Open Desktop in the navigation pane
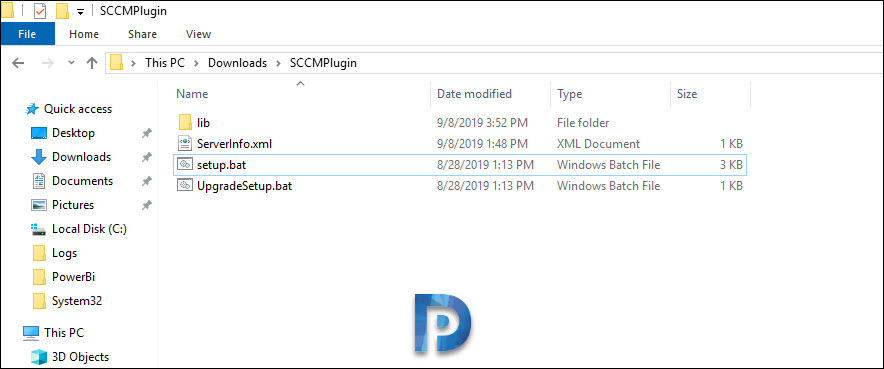This screenshot has width=884, height=369. click(73, 133)
